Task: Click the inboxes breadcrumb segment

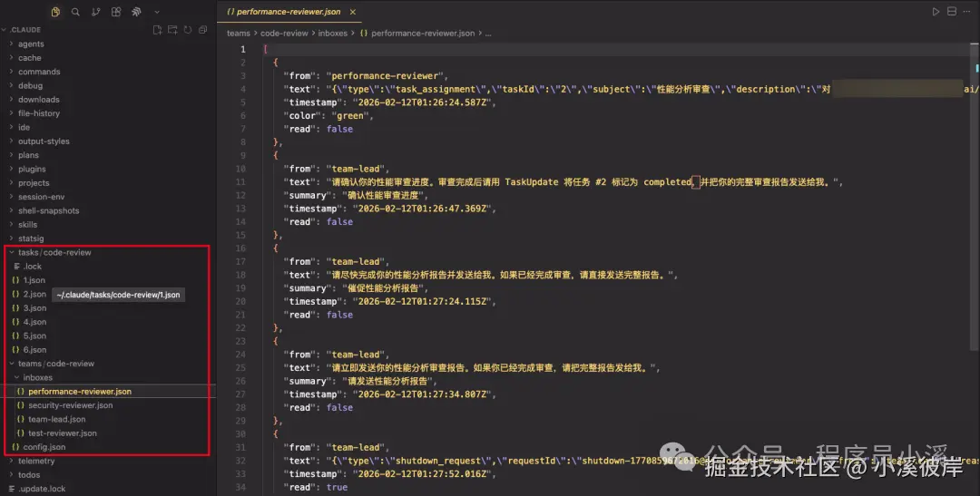Action: click(x=332, y=34)
